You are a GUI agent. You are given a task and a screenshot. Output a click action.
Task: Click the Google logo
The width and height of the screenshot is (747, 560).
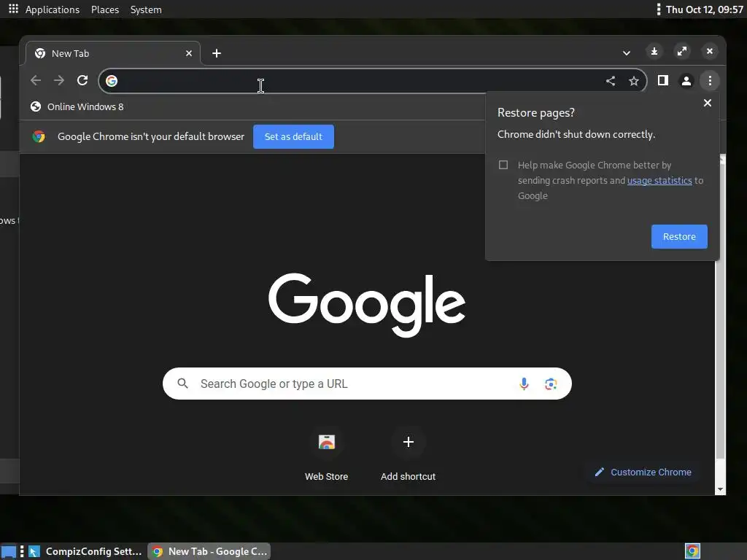(367, 305)
